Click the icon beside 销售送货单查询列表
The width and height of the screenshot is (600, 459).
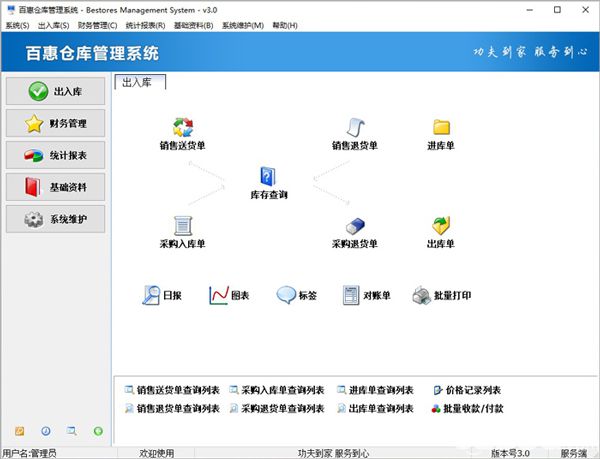click(129, 390)
